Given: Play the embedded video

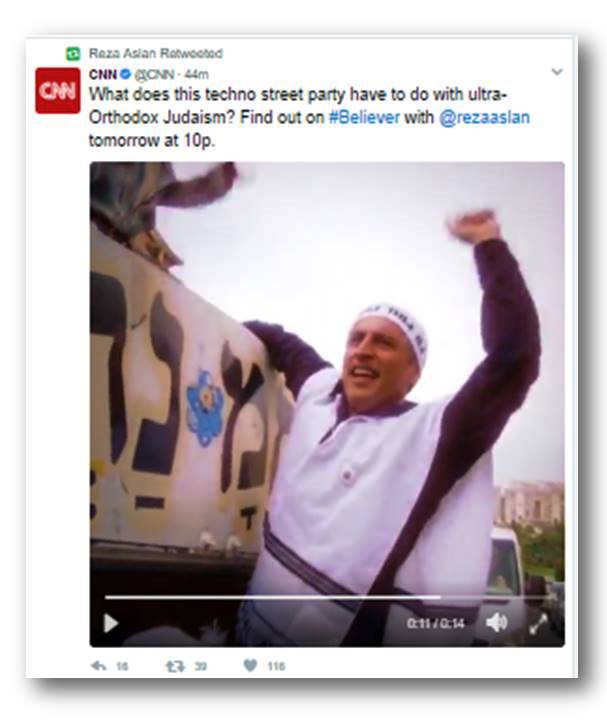Looking at the screenshot, I should pyautogui.click(x=111, y=623).
